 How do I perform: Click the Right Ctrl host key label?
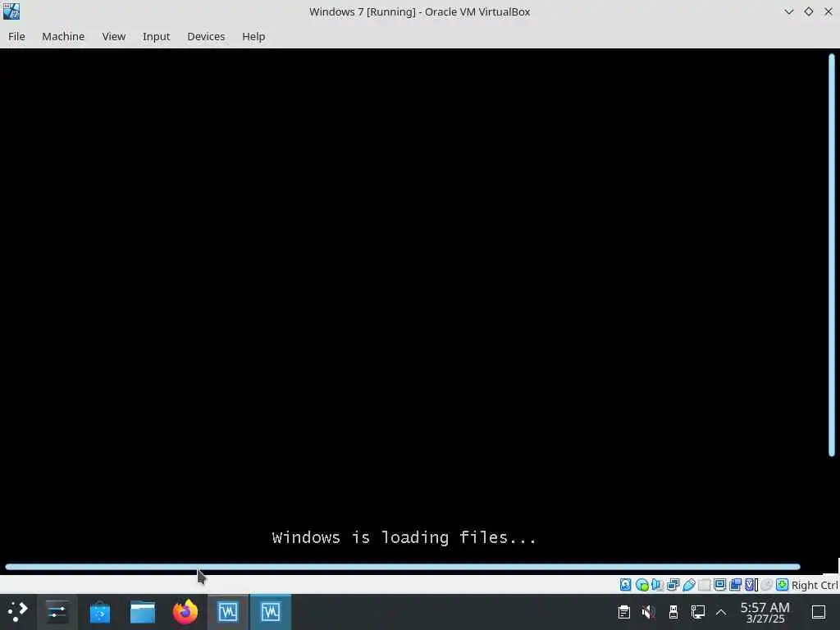click(x=815, y=585)
